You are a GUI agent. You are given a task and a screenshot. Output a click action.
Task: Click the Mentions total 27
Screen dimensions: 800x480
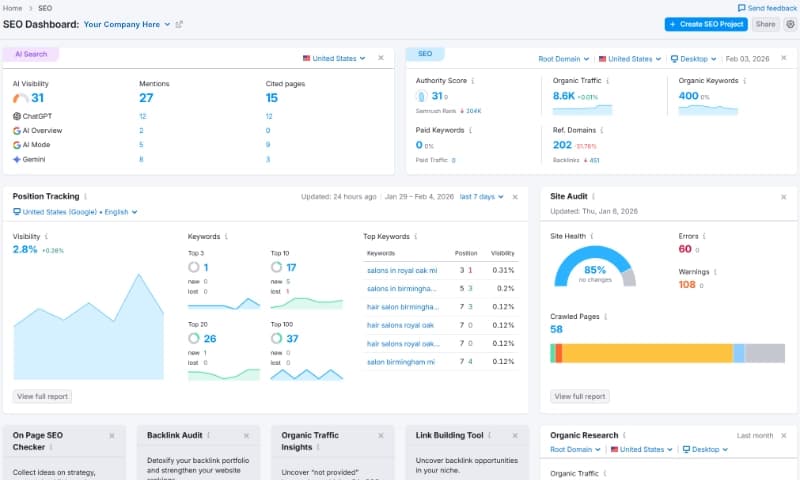click(146, 98)
